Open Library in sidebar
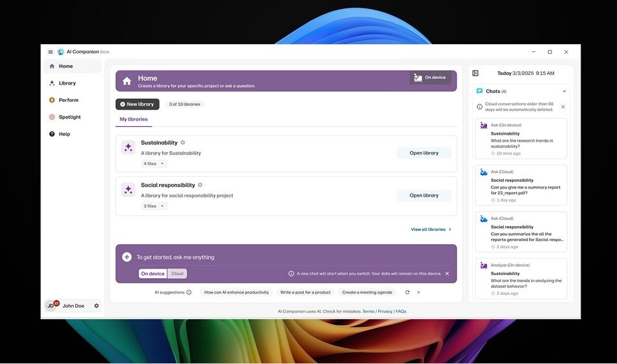 pyautogui.click(x=72, y=83)
